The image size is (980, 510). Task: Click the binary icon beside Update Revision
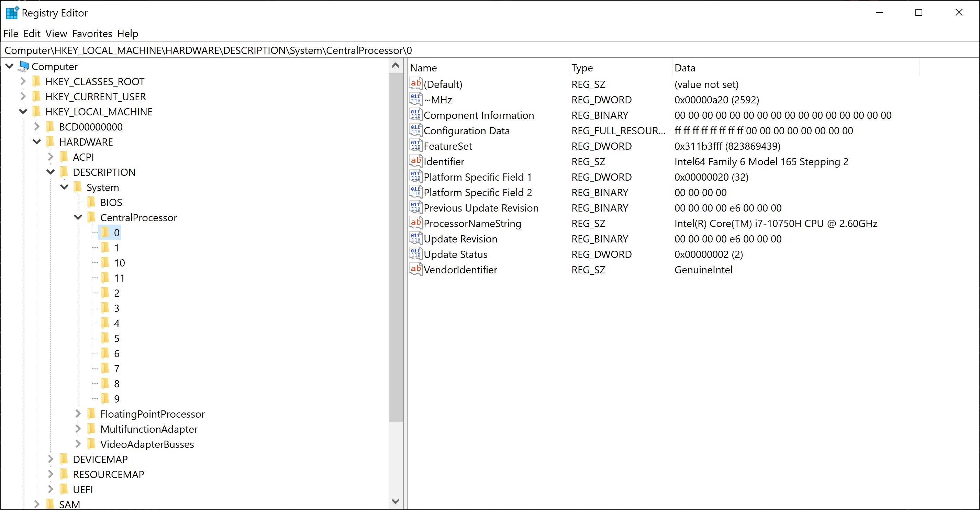(x=416, y=238)
